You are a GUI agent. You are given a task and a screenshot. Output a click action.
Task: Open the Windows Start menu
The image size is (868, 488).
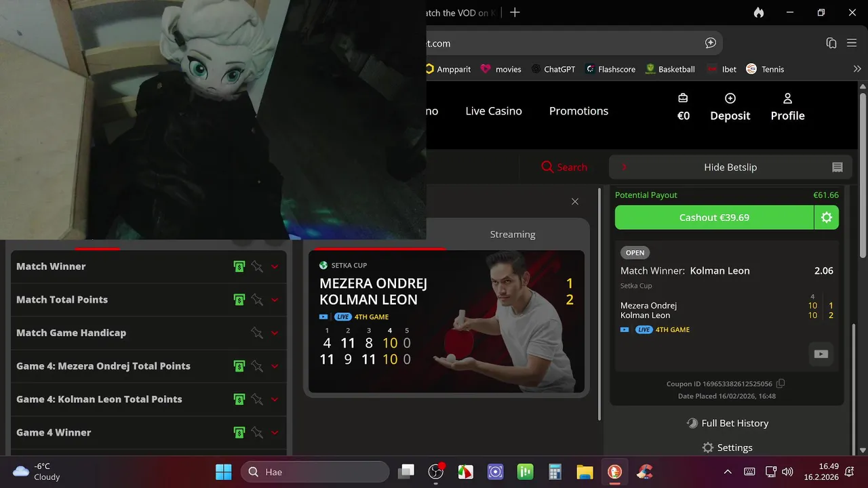point(223,472)
